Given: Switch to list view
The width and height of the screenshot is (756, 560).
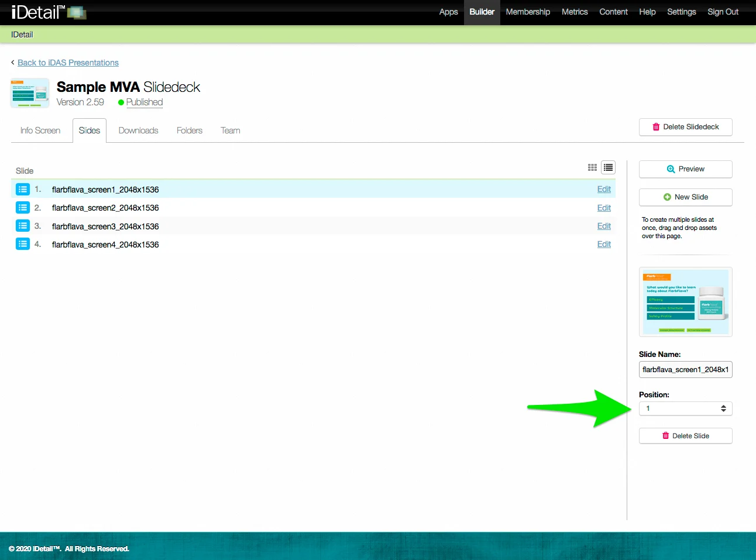Looking at the screenshot, I should tap(609, 168).
